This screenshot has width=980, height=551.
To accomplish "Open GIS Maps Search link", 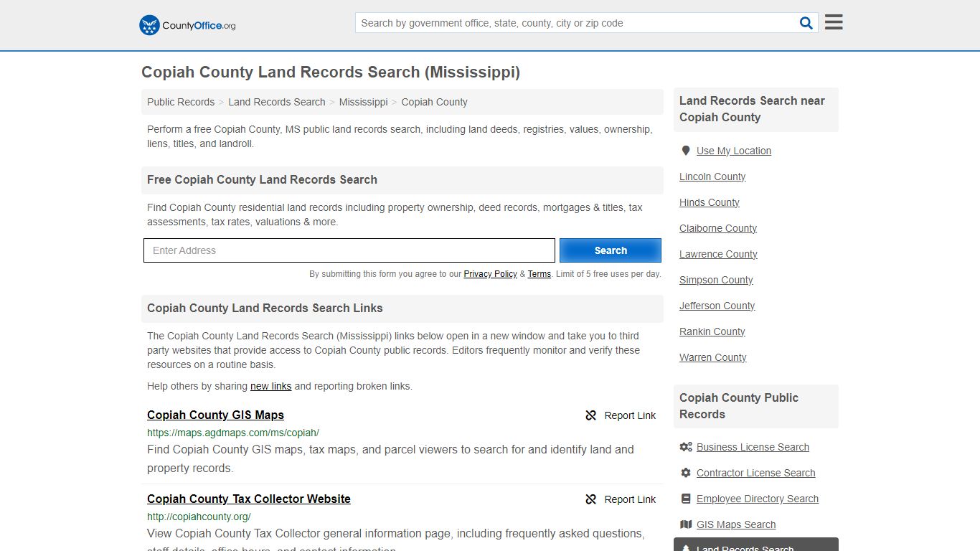I will click(736, 524).
